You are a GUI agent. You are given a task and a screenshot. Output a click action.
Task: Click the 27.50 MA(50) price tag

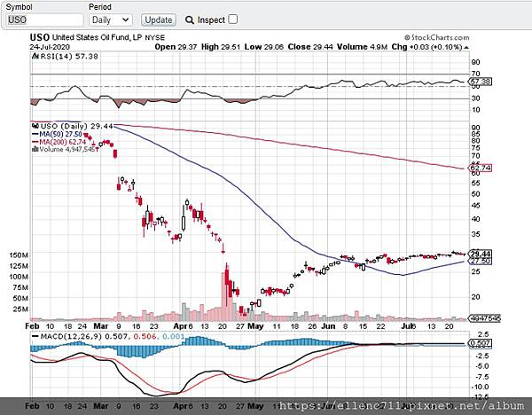click(480, 261)
